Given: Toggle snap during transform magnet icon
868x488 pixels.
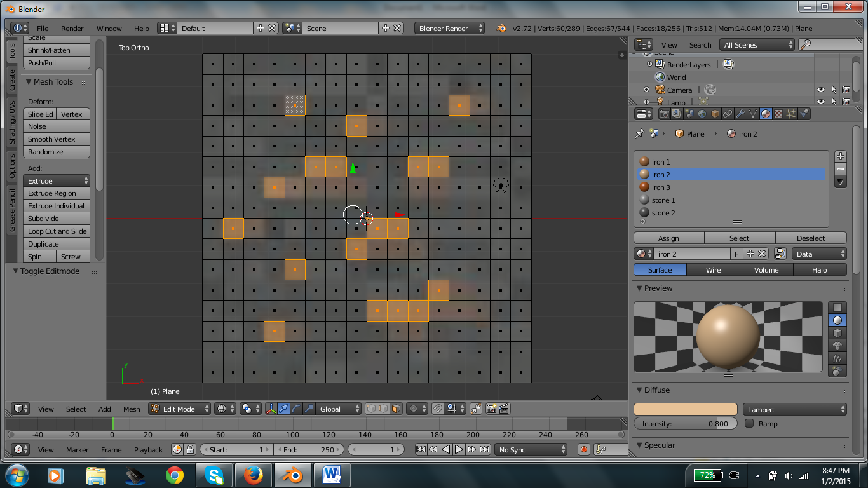Looking at the screenshot, I should point(437,409).
